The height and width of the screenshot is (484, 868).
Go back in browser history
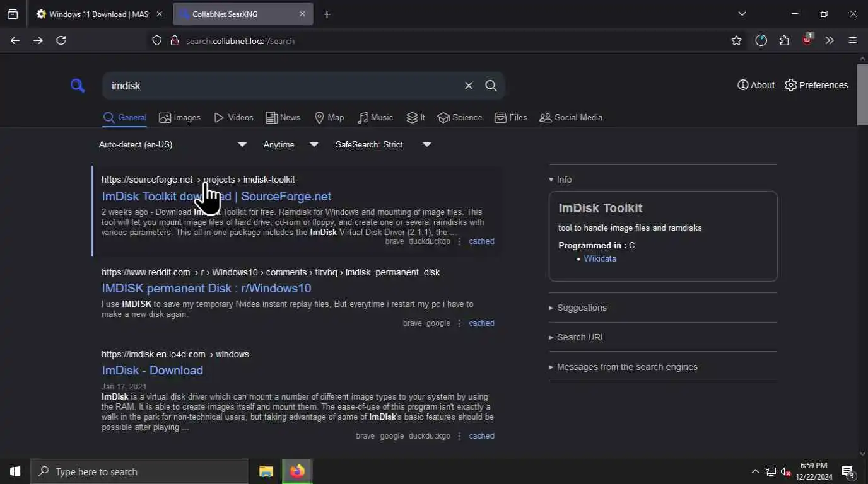pos(15,40)
